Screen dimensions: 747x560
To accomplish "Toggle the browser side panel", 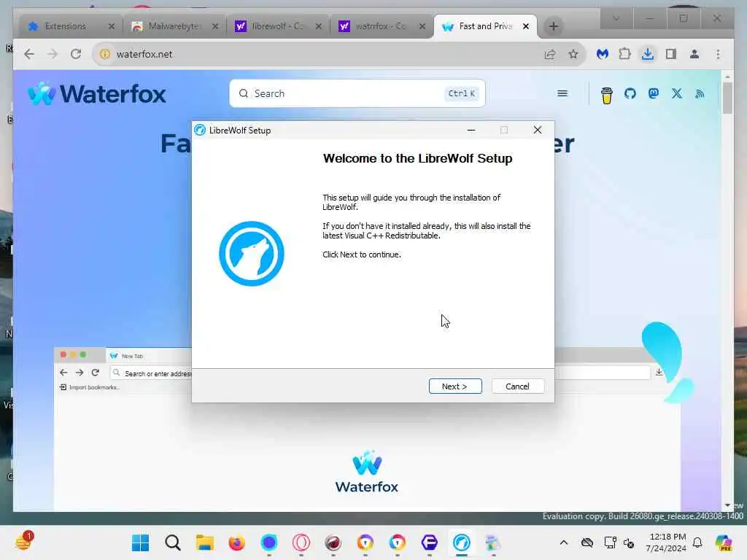I will [x=671, y=54].
